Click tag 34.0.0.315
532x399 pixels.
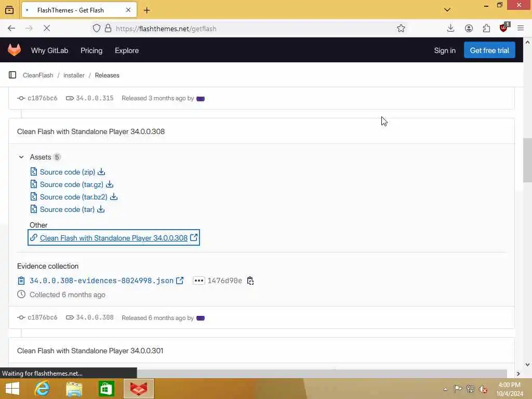[95, 98]
